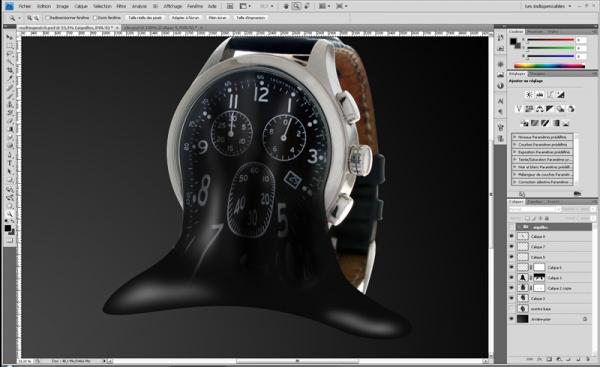Select the Crop tool in the toolbox

coord(10,70)
